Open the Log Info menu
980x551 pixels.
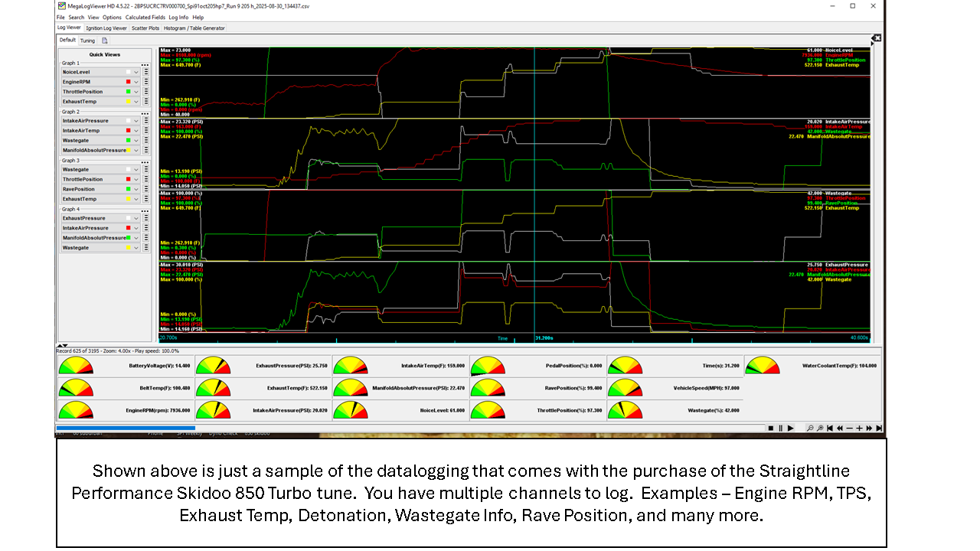pos(178,17)
